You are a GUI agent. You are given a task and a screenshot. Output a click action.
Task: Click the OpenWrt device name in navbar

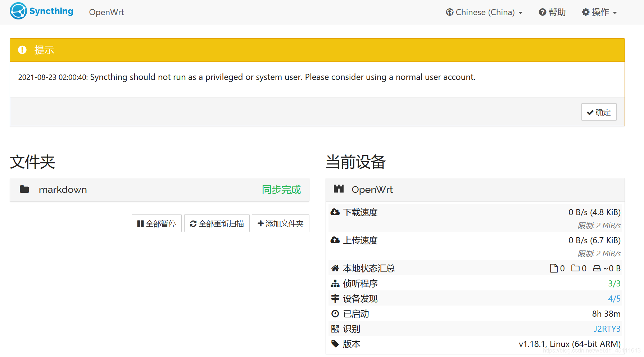click(106, 12)
